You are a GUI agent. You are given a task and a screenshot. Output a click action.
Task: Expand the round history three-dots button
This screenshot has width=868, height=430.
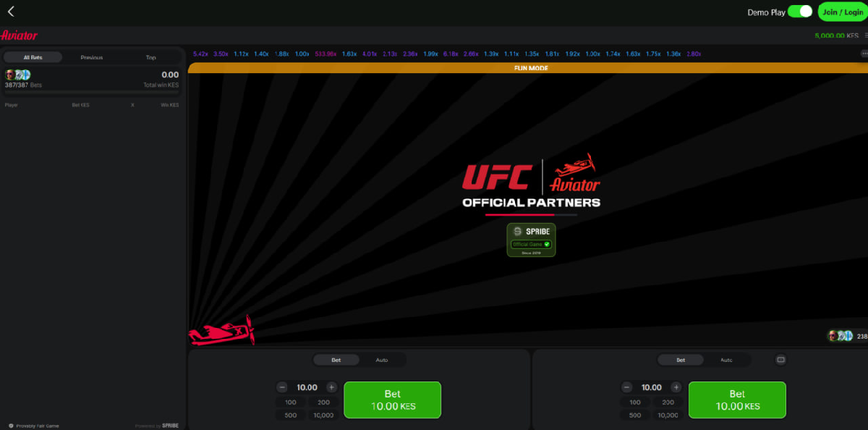tap(864, 54)
